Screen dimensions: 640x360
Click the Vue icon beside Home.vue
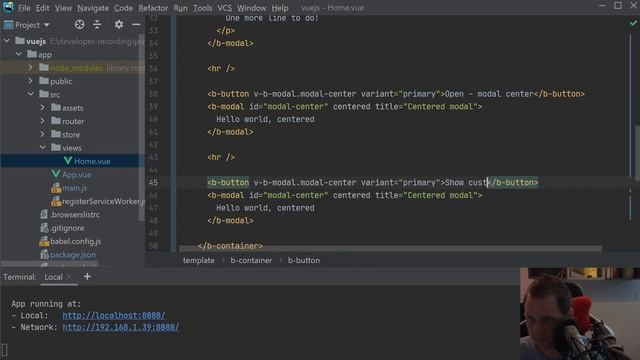click(x=68, y=161)
